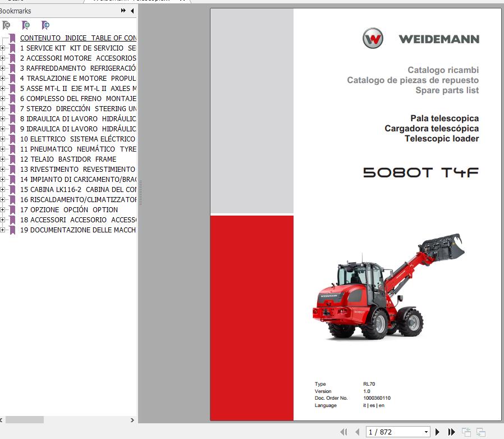
Task: Select the 5 ASSE MT-L II bookmark
Action: point(78,89)
